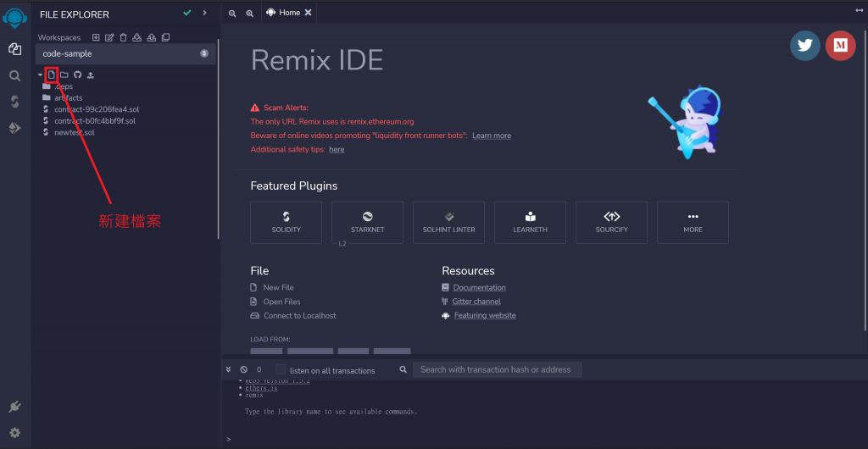
Task: Click the create new folder icon
Action: [64, 75]
